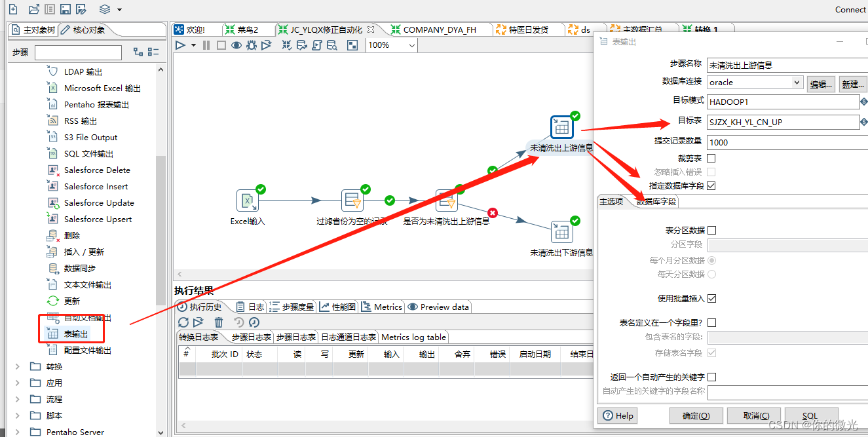Open the Metrics log table tab

coord(413,337)
